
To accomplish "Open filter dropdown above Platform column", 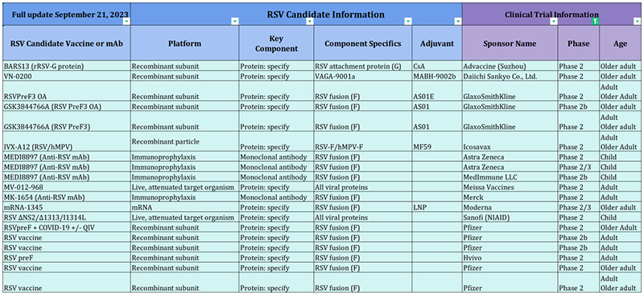I will point(235,22).
